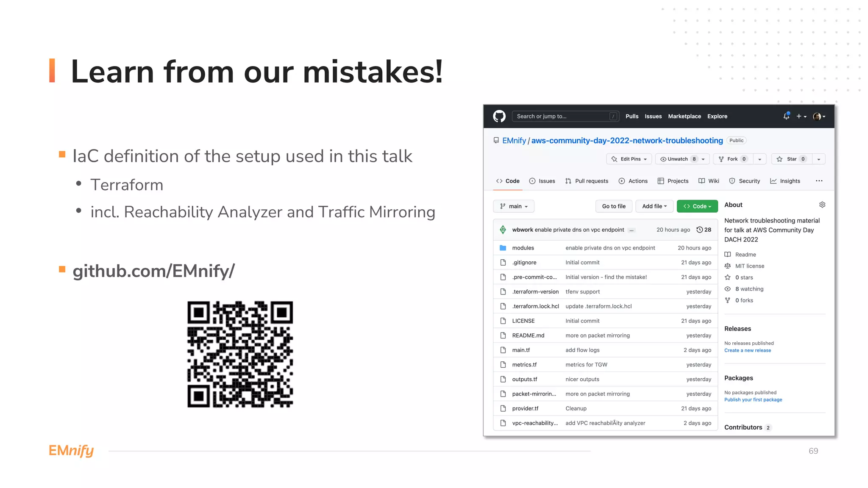Open the Contributors heading link
Screen dimensions: 868x488
tap(748, 427)
